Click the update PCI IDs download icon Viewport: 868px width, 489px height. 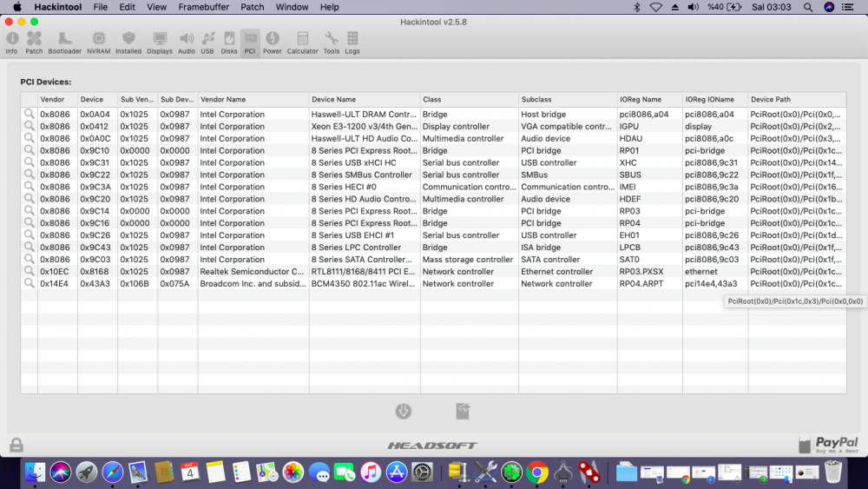[x=404, y=412]
